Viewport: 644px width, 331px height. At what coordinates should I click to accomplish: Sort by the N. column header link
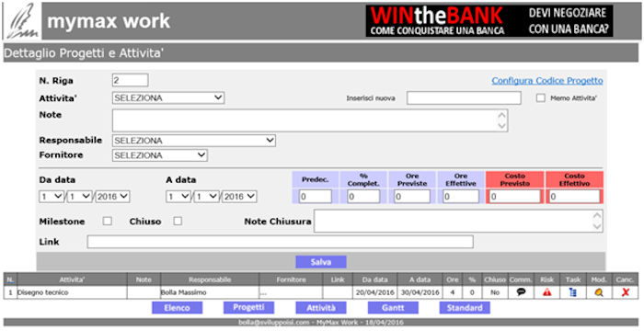[10, 280]
